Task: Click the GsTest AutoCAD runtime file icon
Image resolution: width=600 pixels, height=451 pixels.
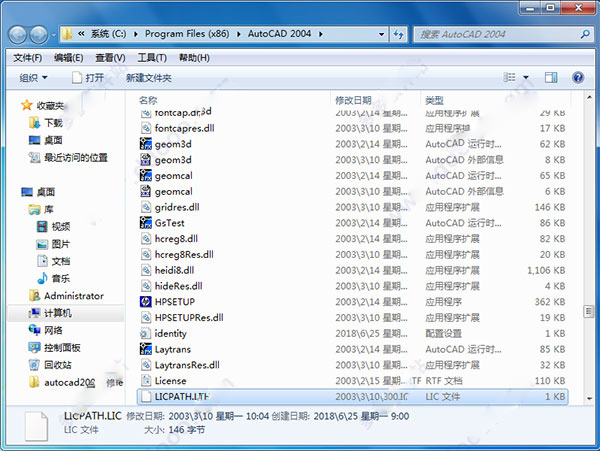Action: [145, 223]
